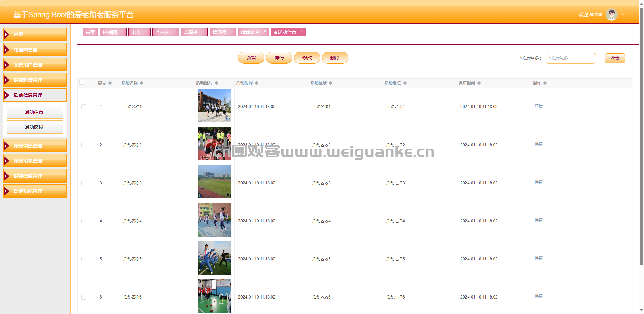
Task: Click the 发布时间 column sort icon
Action: [x=479, y=83]
